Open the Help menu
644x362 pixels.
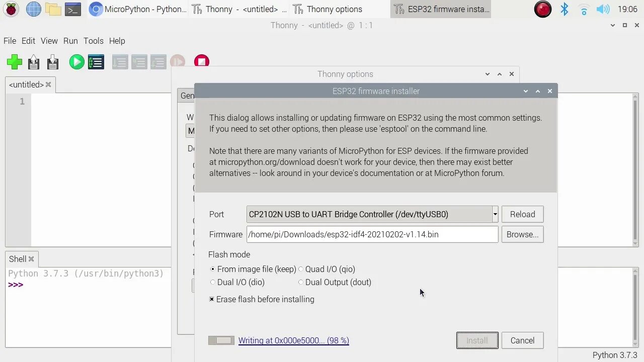pos(117,41)
